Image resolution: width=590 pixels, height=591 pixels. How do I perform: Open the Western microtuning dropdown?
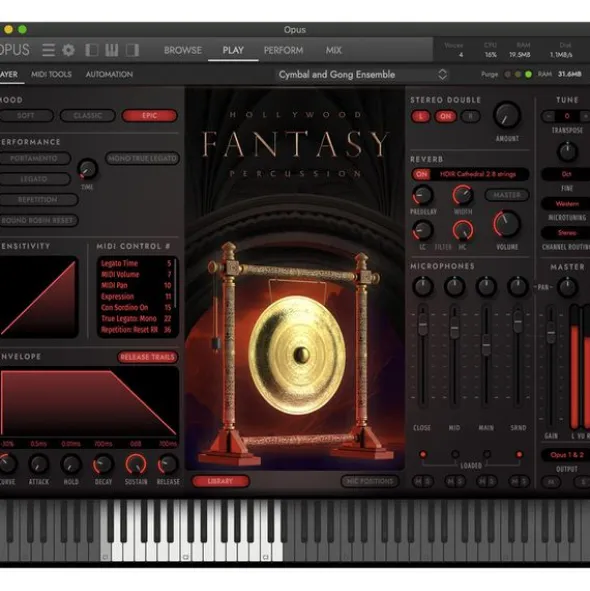pyautogui.click(x=565, y=204)
